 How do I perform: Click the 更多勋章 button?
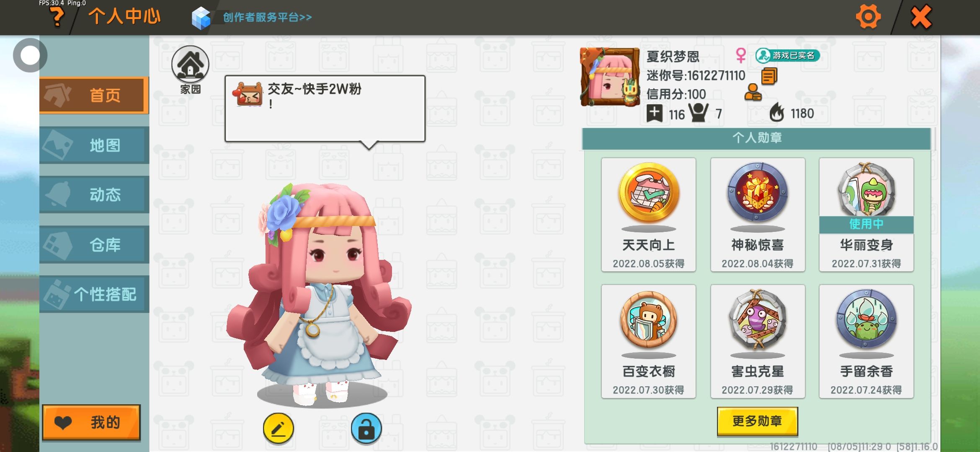click(757, 421)
